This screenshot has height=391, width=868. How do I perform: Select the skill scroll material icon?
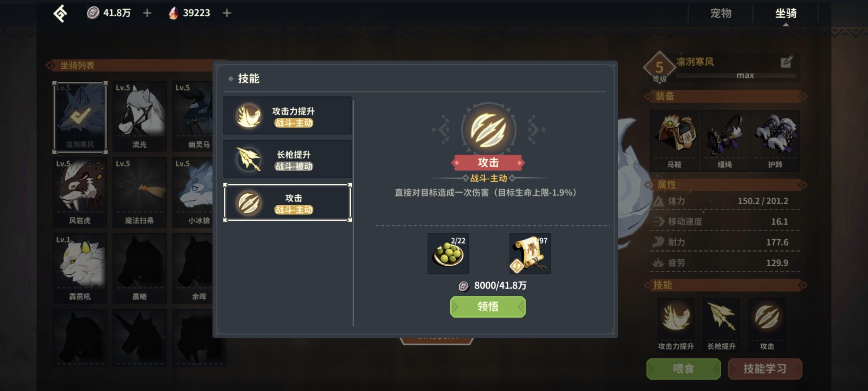(x=530, y=253)
